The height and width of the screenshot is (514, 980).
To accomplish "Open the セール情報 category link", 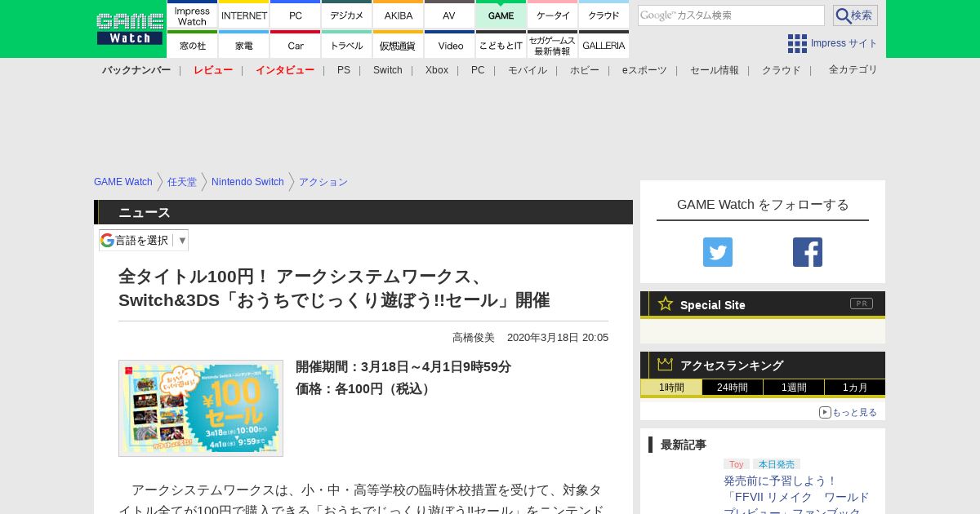I will [x=715, y=70].
